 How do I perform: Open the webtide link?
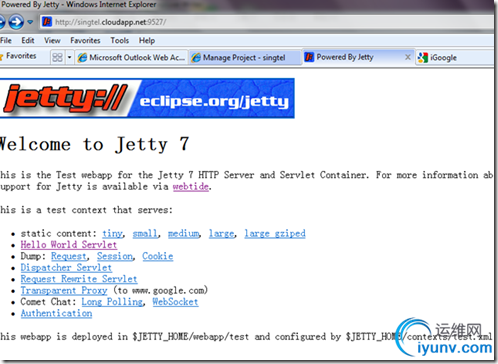click(191, 186)
